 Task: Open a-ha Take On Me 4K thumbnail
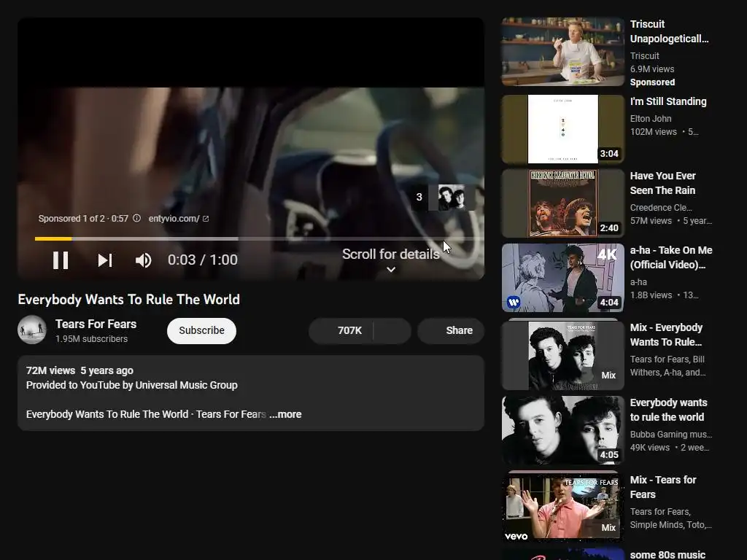[562, 278]
